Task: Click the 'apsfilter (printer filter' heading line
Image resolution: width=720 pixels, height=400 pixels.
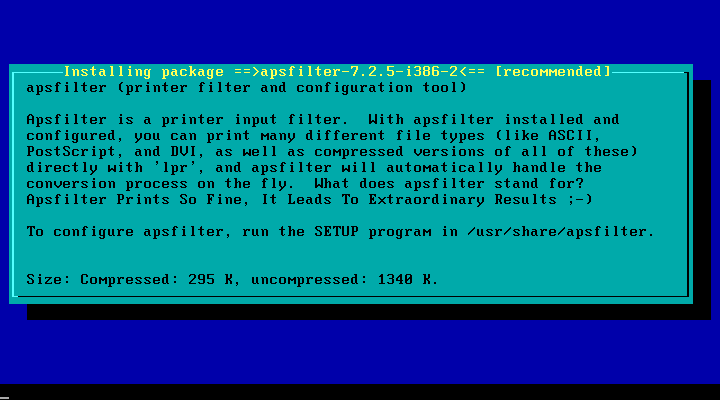Action: coord(246,88)
